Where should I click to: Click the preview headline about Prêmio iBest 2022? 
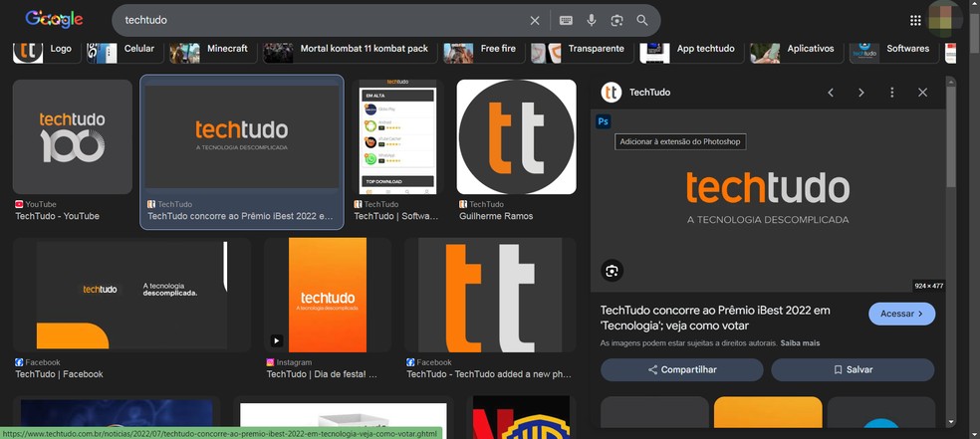pyautogui.click(x=716, y=318)
